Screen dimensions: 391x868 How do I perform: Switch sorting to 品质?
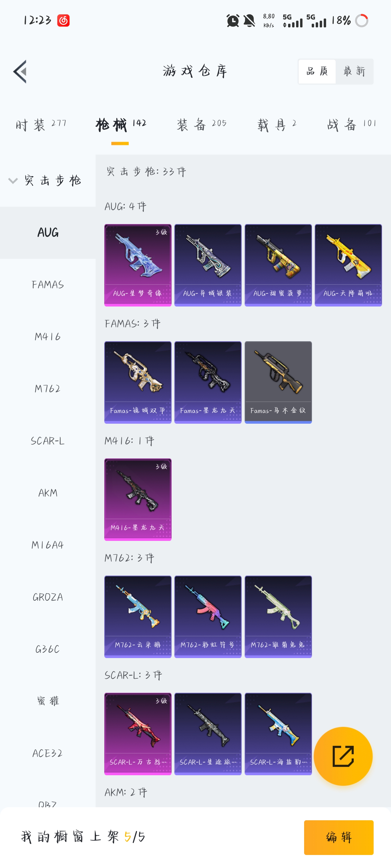pos(317,71)
